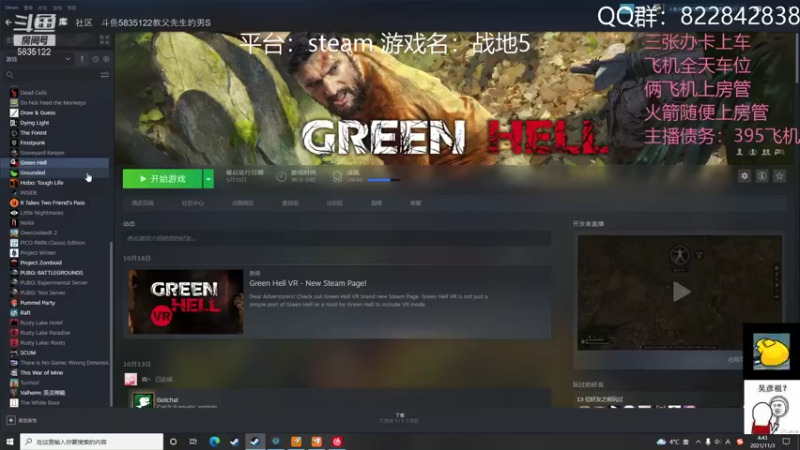The width and height of the screenshot is (800, 450).
Task: Open 'Green Hell VR - New Steam Page!' headline
Action: [x=308, y=283]
